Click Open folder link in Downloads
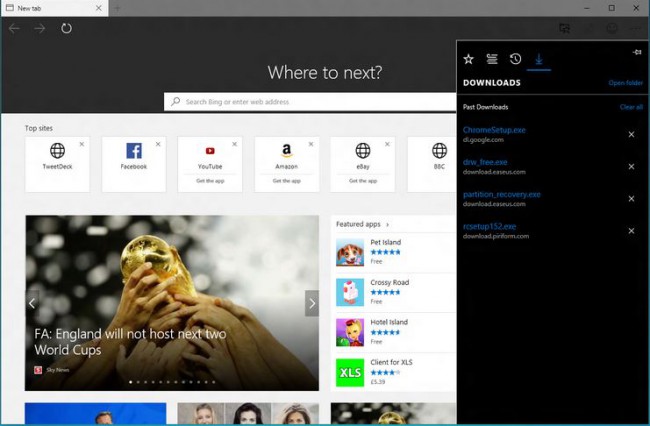 [x=626, y=83]
